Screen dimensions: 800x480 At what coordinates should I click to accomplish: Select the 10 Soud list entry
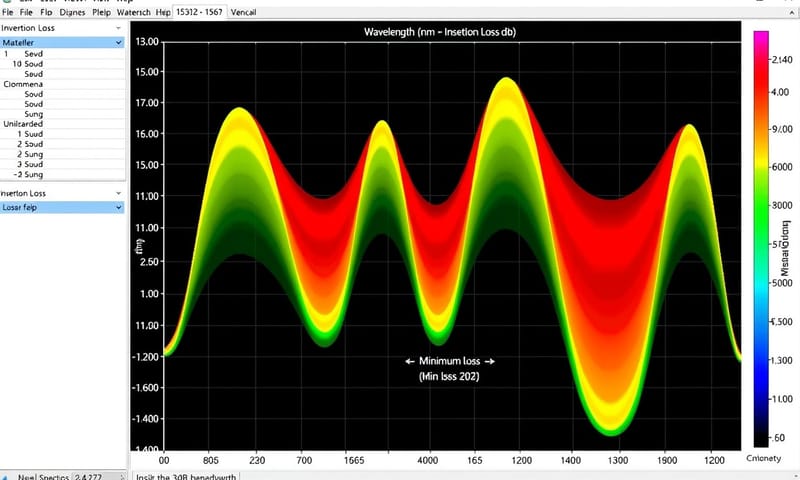pyautogui.click(x=28, y=64)
